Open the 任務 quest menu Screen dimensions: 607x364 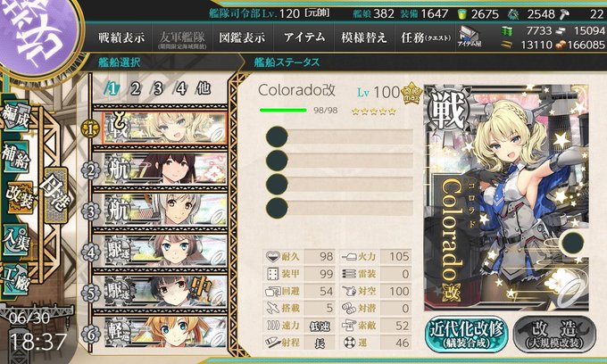coord(426,37)
